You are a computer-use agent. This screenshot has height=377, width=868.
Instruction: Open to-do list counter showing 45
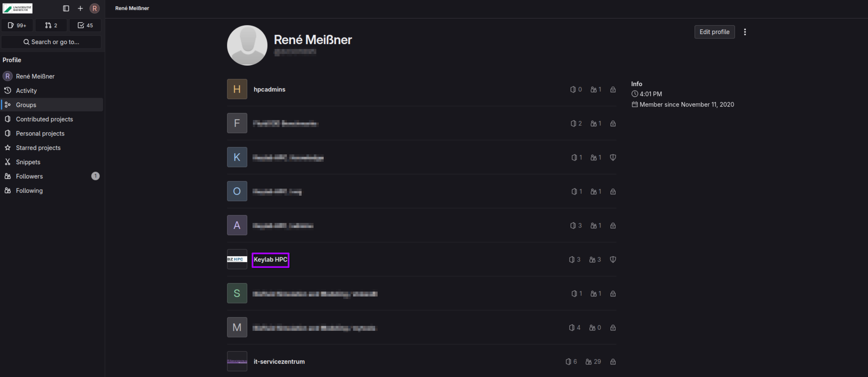click(85, 25)
